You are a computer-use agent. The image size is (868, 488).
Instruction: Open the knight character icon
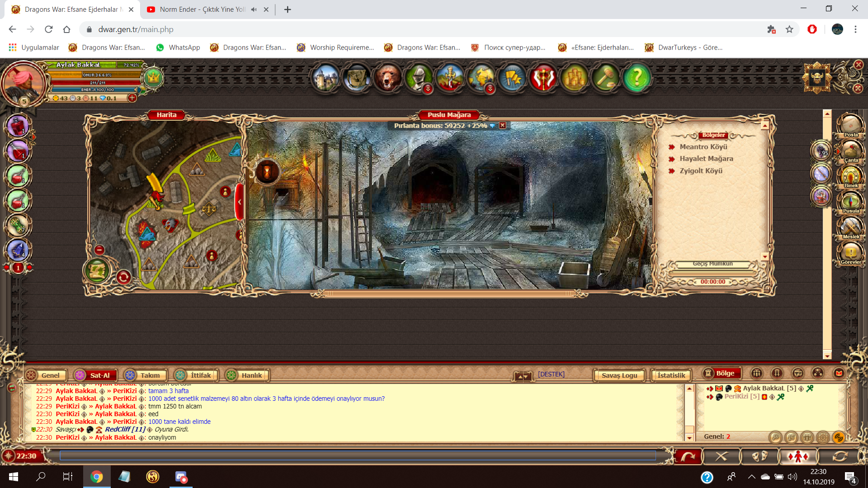[x=419, y=78]
